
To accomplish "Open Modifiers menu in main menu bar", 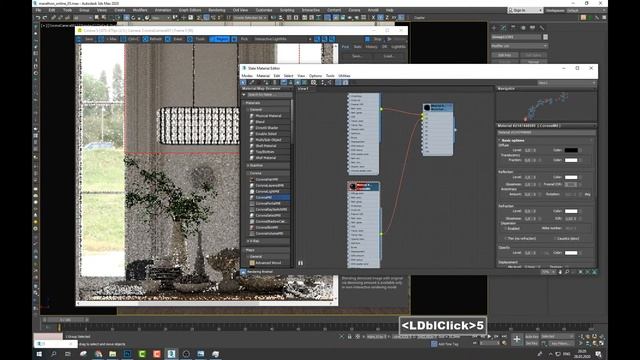I will [x=140, y=10].
